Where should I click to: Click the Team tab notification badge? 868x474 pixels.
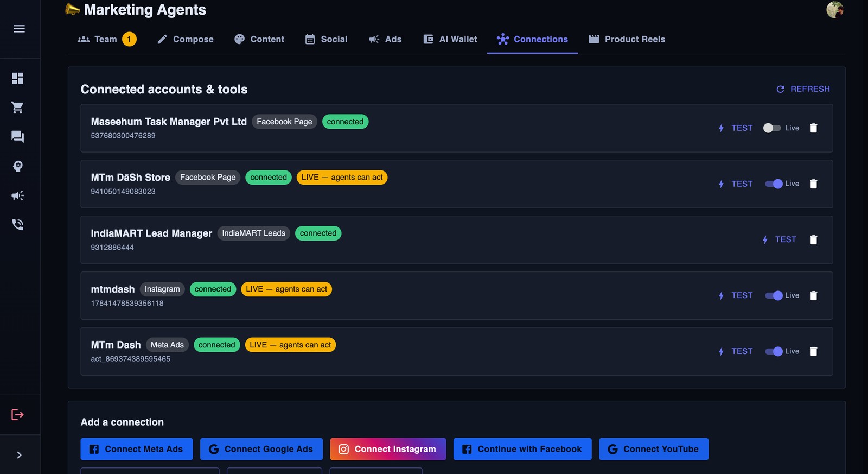click(x=129, y=39)
